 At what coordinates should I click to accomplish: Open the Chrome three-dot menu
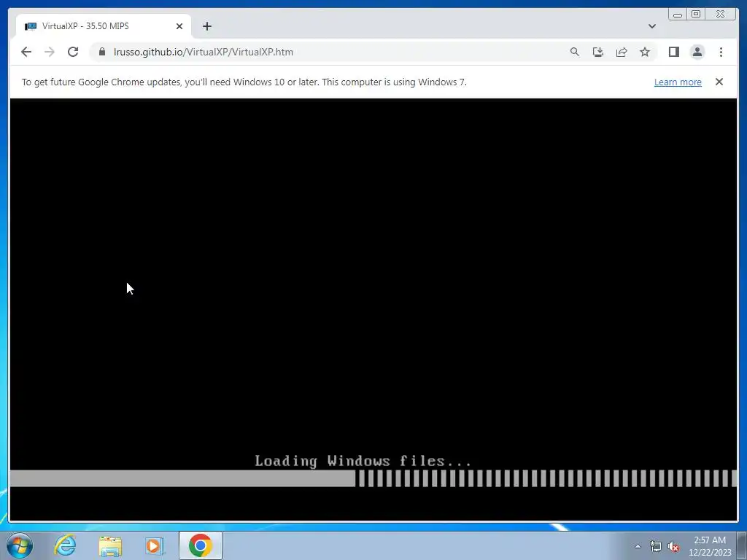[721, 52]
